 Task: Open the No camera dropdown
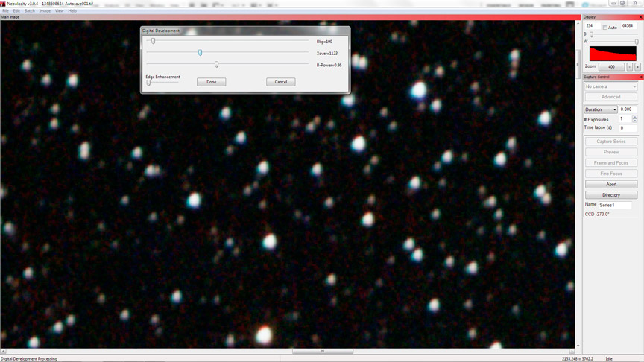click(x=610, y=86)
